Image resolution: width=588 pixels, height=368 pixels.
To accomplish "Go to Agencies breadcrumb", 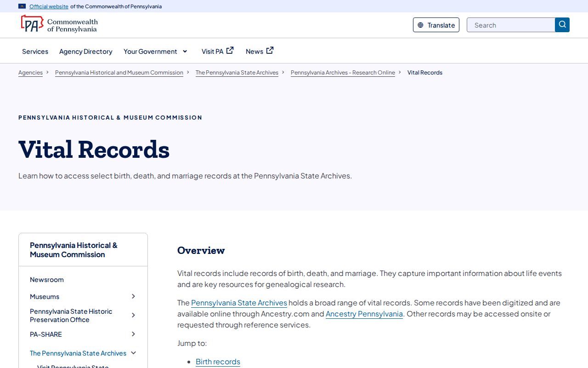I will click(30, 73).
